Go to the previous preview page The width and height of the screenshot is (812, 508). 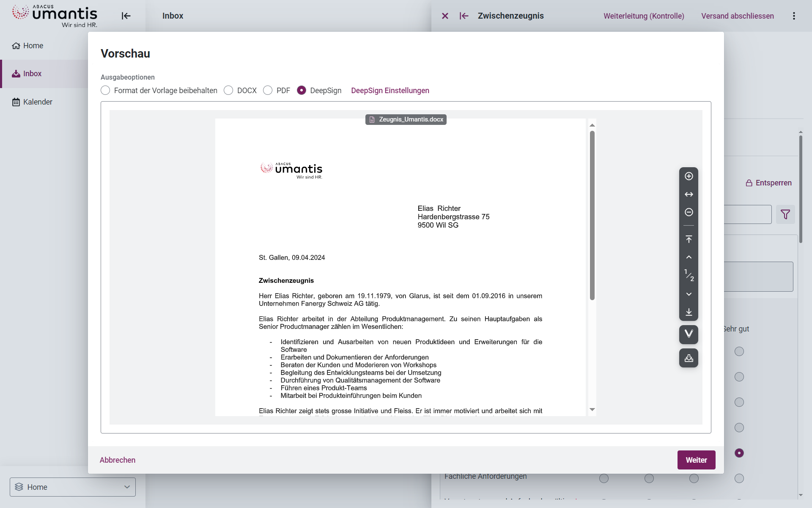(689, 257)
